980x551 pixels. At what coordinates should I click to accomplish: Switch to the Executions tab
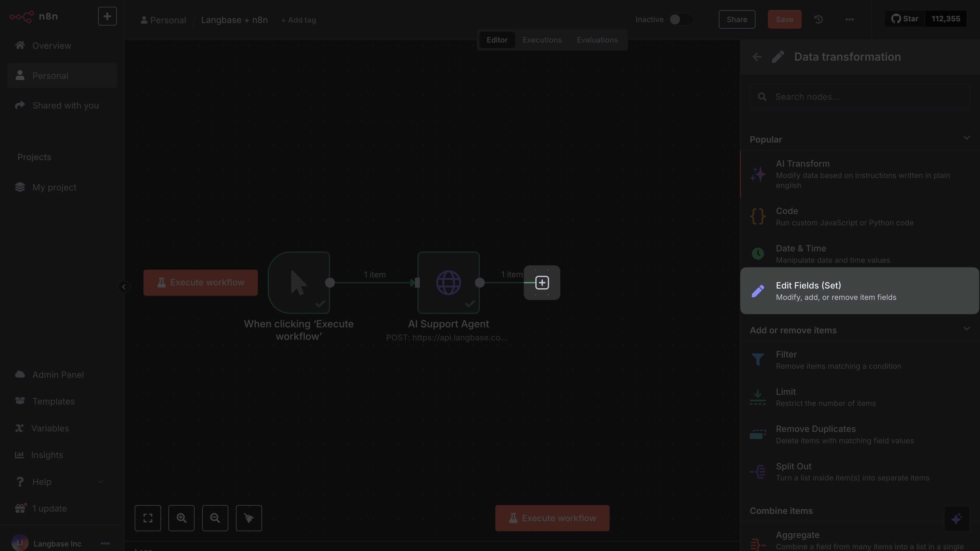coord(542,40)
